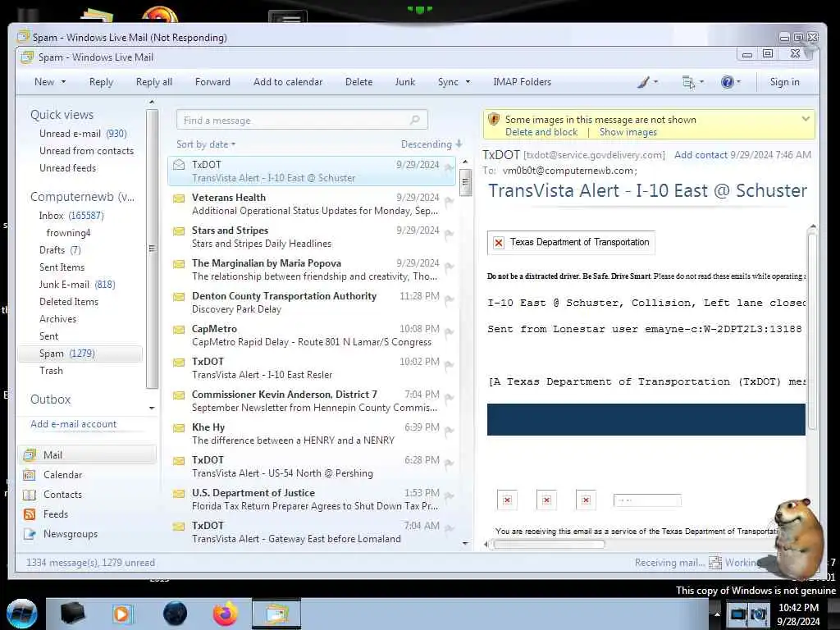840x630 pixels.
Task: Open media player from the taskbar
Action: pos(121,614)
